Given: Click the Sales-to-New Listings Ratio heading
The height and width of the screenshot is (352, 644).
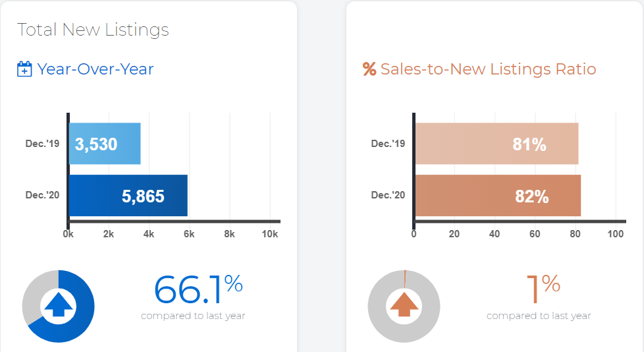Looking at the screenshot, I should coord(488,69).
